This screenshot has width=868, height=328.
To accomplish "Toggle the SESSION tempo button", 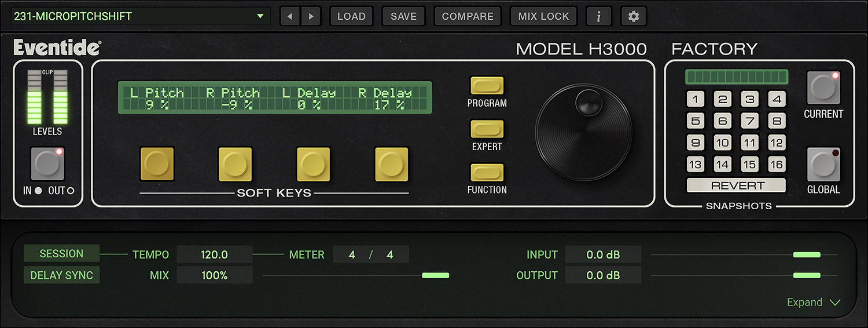I will coord(61,253).
